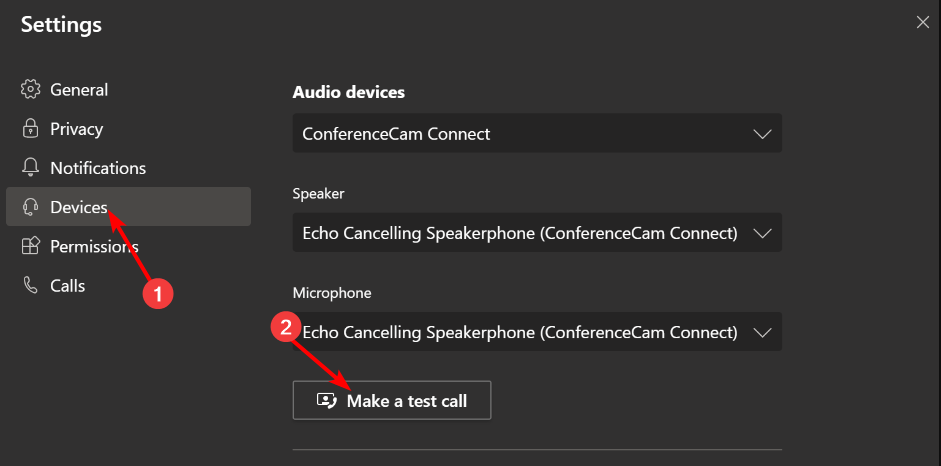Screen dimensions: 941x466
Task: Click the Notifications bell icon
Action: coord(30,168)
